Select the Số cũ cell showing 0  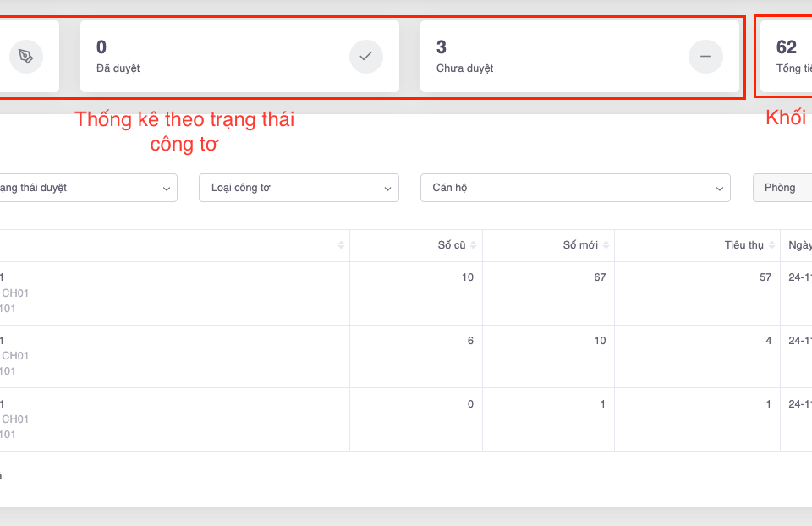469,404
